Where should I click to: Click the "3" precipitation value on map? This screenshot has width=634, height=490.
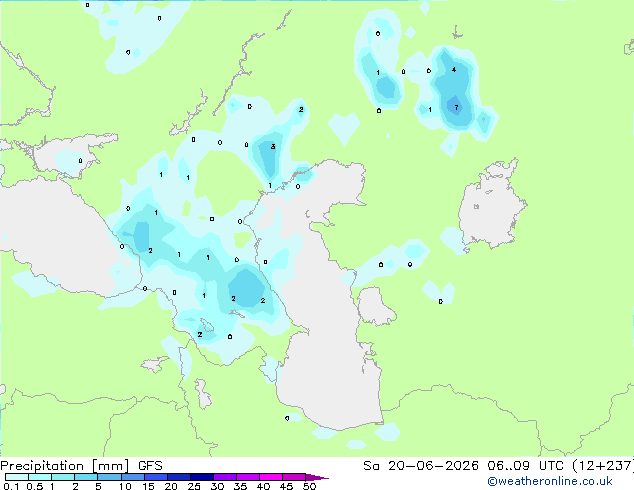click(x=273, y=146)
